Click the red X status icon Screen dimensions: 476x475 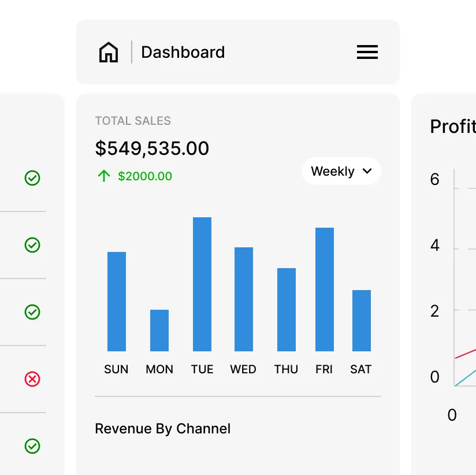pos(32,379)
